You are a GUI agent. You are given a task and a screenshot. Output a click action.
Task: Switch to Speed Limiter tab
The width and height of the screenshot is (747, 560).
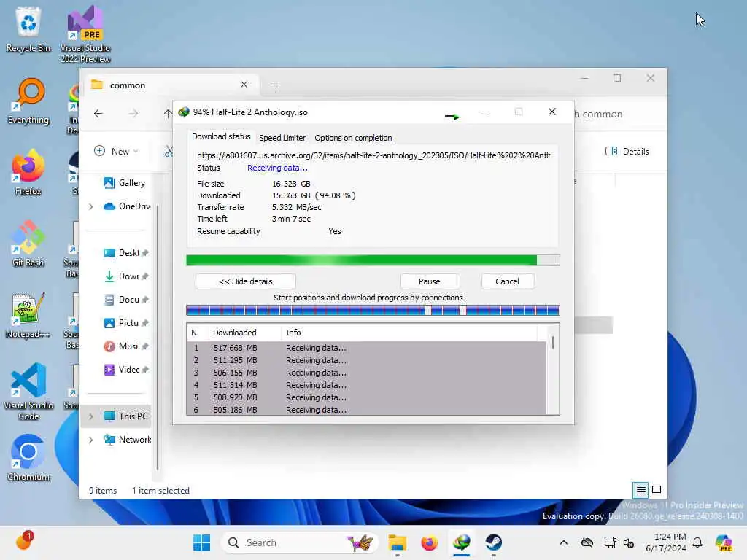coord(282,138)
